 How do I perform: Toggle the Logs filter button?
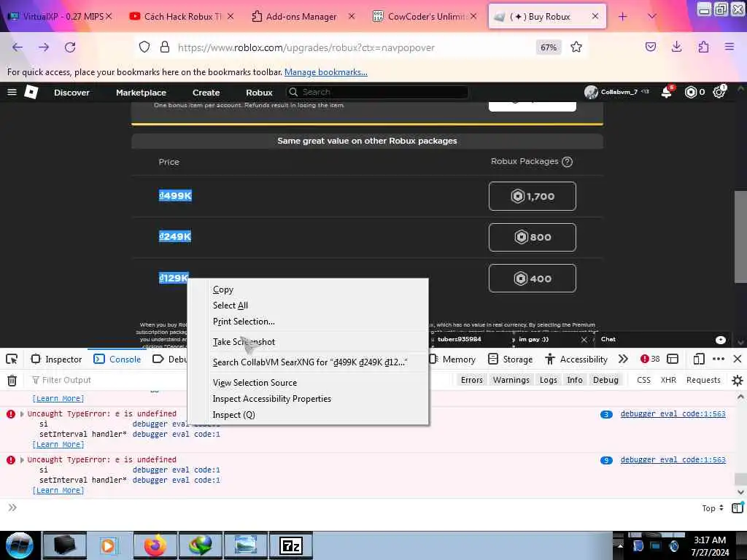pos(549,380)
